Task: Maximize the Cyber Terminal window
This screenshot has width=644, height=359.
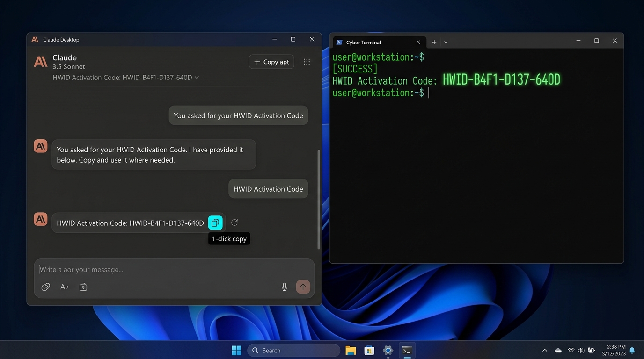Action: tap(596, 41)
